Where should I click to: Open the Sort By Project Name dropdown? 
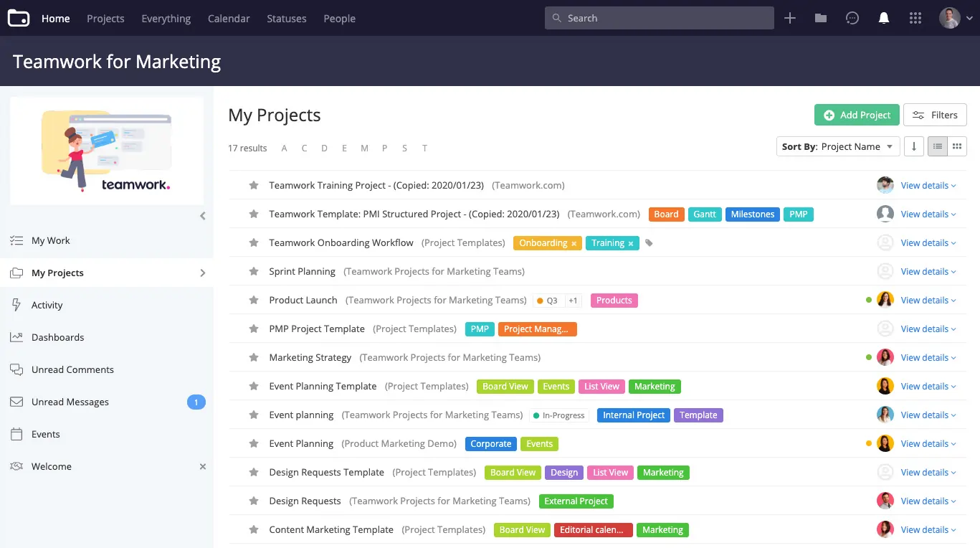pyautogui.click(x=838, y=146)
